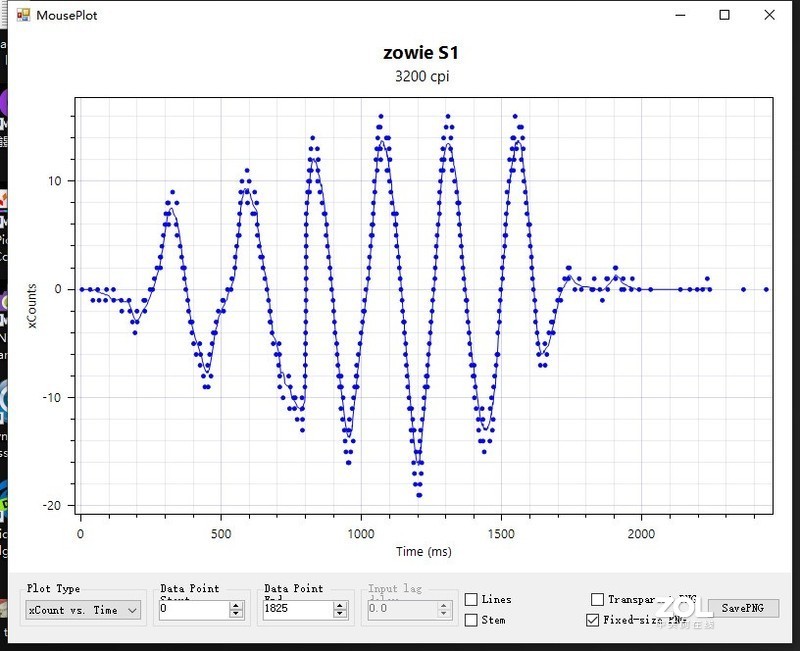Click the disabled Input lag field
The width and height of the screenshot is (800, 651).
403,609
